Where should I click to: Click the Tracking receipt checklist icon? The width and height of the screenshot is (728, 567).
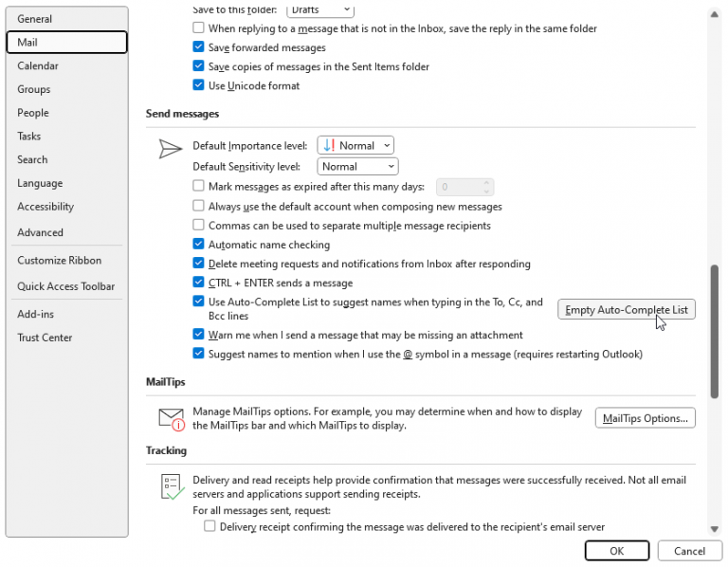click(173, 486)
